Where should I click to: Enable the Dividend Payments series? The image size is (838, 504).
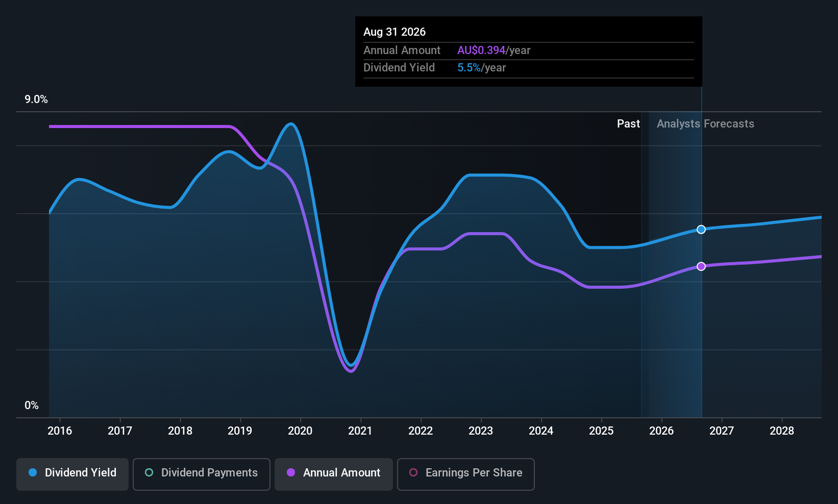202,474
